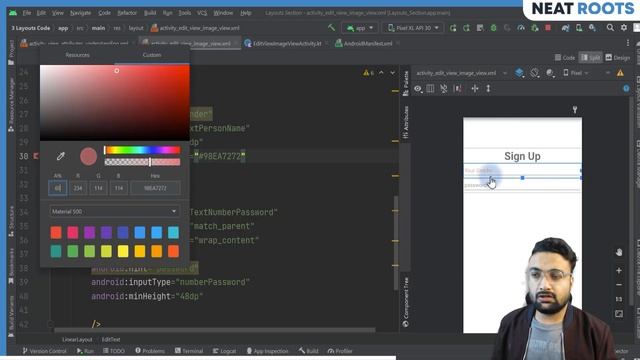The height and width of the screenshot is (360, 640).
Task: Go to next highlighted error arrow
Action: (x=392, y=73)
